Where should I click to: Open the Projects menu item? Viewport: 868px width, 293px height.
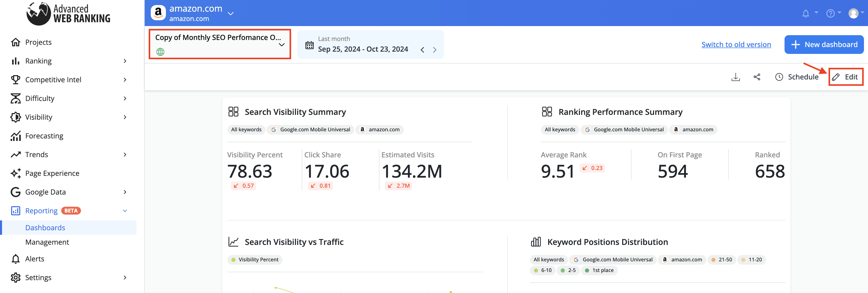(x=38, y=42)
